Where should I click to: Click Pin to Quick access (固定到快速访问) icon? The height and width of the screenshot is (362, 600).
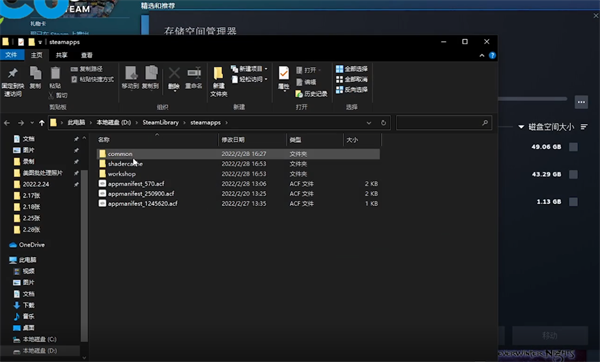[13, 73]
